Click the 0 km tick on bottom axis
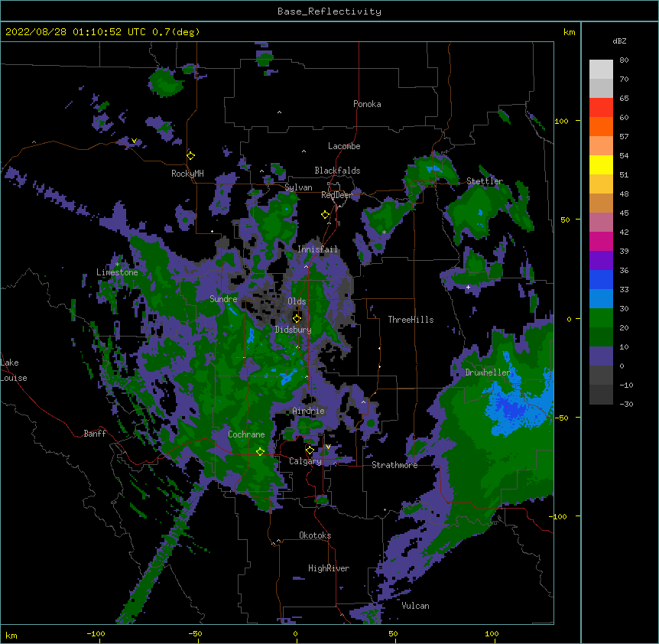The height and width of the screenshot is (644, 659). click(295, 633)
